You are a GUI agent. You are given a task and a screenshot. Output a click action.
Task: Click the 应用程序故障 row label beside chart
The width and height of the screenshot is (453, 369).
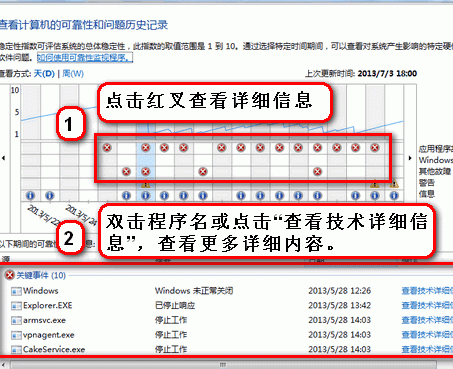(436, 149)
